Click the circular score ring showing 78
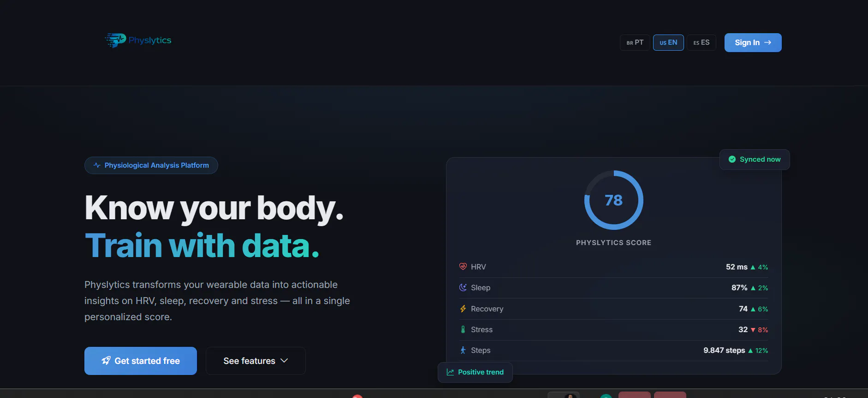Image resolution: width=868 pixels, height=398 pixels. click(614, 200)
